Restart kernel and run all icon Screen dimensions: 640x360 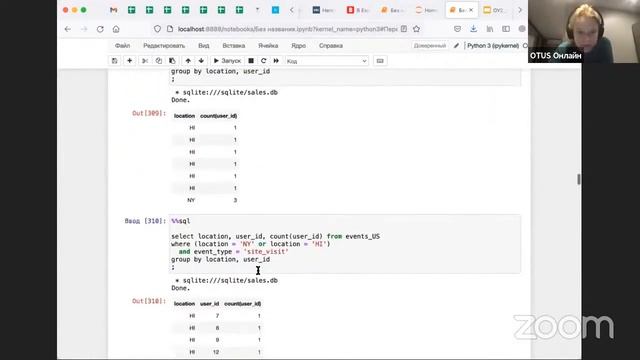pyautogui.click(x=276, y=61)
